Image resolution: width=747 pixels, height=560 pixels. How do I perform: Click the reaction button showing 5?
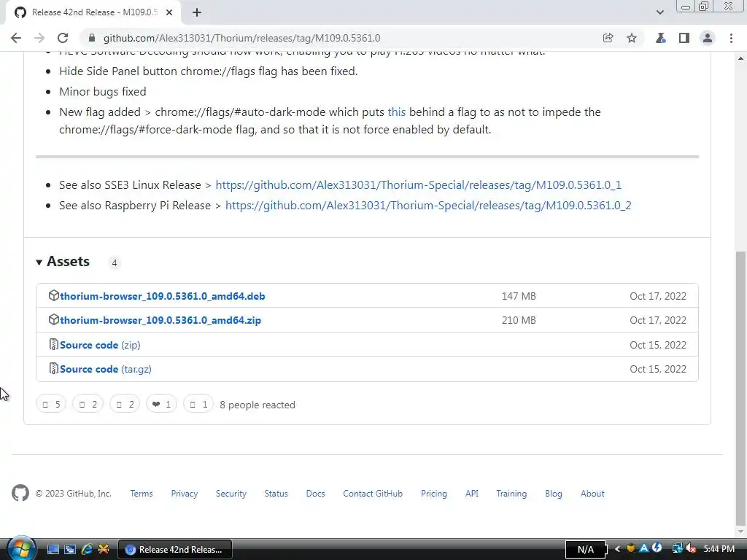(x=51, y=404)
